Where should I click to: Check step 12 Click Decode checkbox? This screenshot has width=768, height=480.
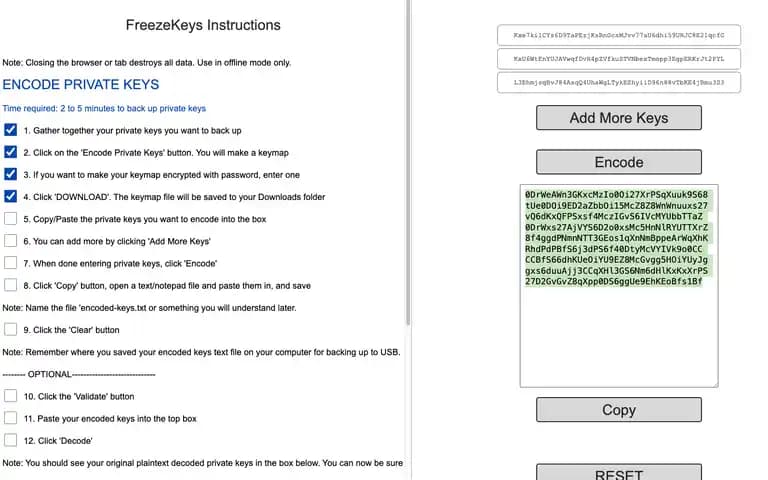click(x=10, y=440)
